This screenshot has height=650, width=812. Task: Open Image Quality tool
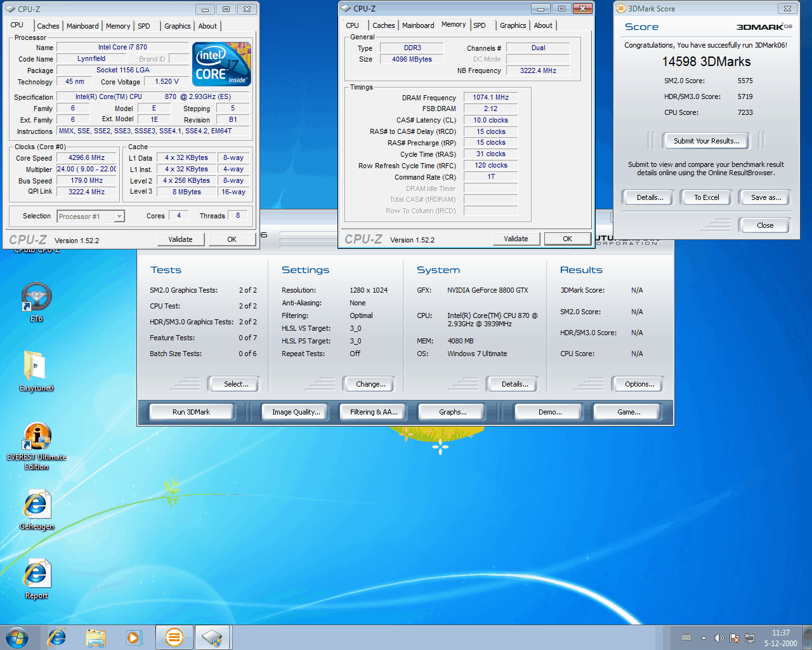point(296,412)
